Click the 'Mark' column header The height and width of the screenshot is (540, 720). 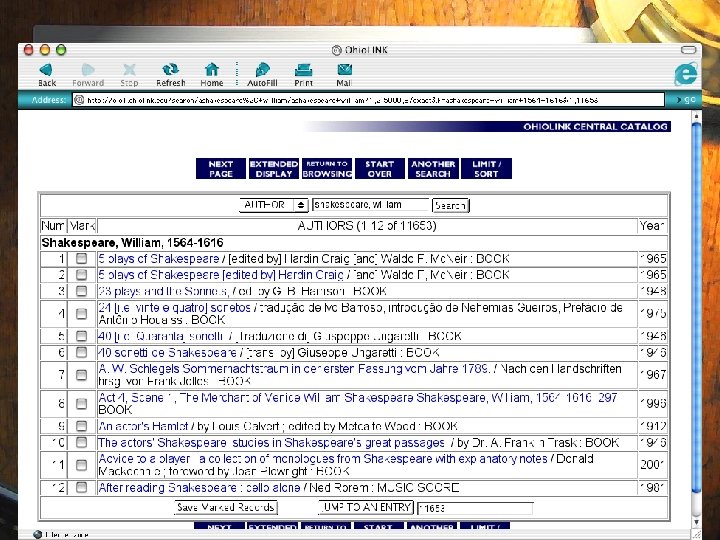click(x=82, y=226)
